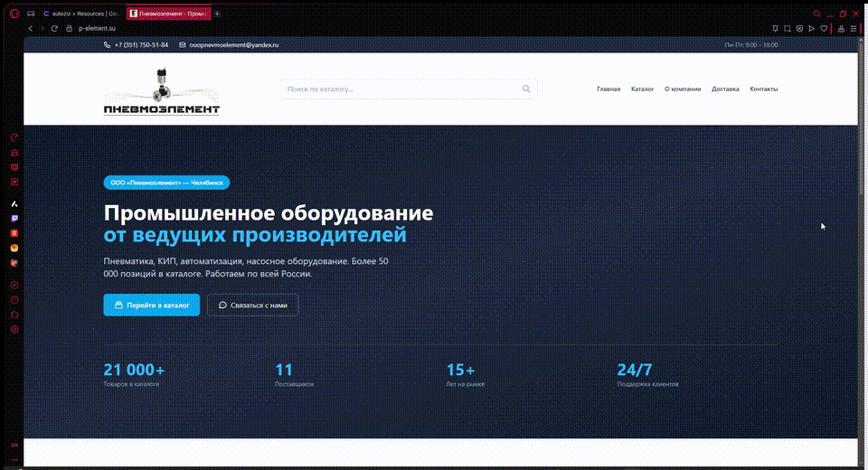
Task: Open the Главная menu item
Action: point(609,89)
